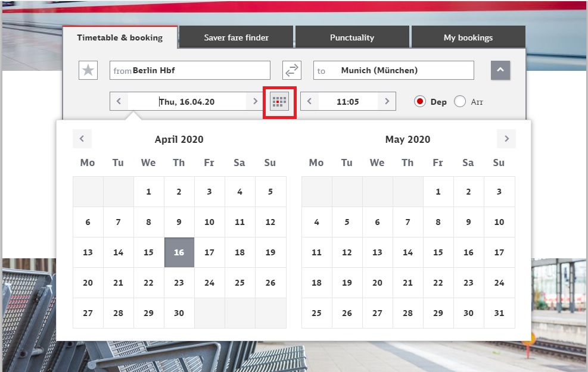
Task: Switch to the Saver fare finder tab
Action: tap(235, 37)
